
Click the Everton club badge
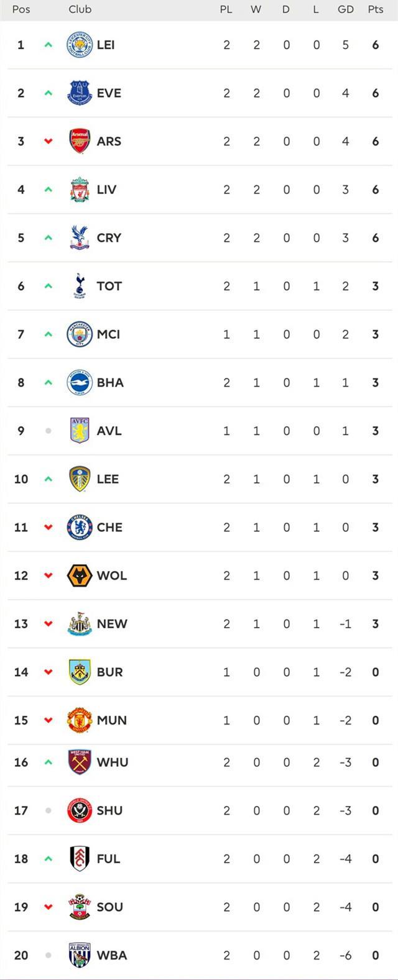pyautogui.click(x=80, y=93)
